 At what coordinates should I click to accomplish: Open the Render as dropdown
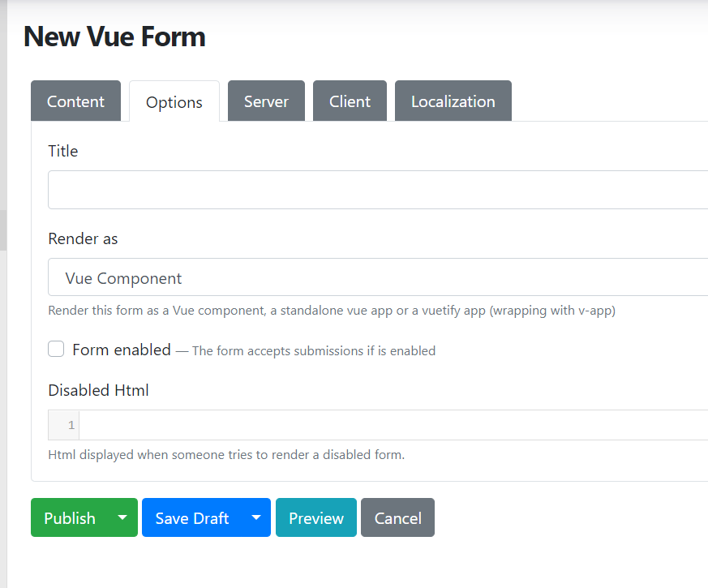(x=378, y=277)
